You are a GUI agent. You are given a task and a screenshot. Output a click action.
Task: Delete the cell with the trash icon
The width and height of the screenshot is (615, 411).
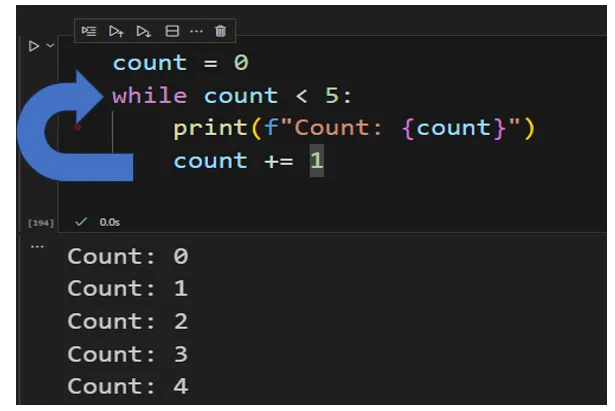[x=220, y=31]
